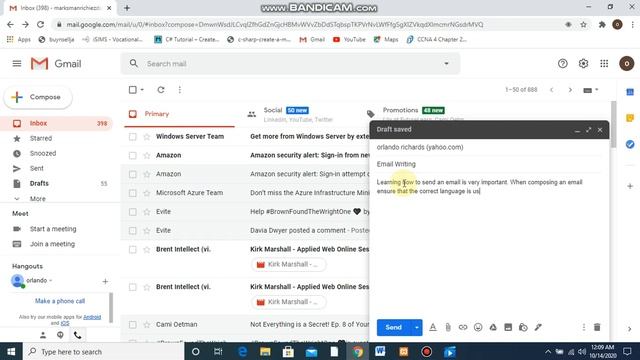Open search options dropdown arrow
The height and width of the screenshot is (360, 640).
447,64
